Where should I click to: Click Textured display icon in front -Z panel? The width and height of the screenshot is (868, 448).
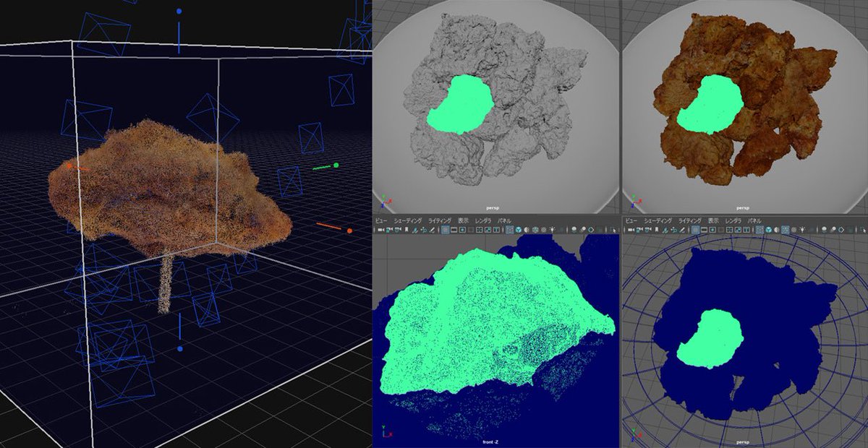coord(544,230)
